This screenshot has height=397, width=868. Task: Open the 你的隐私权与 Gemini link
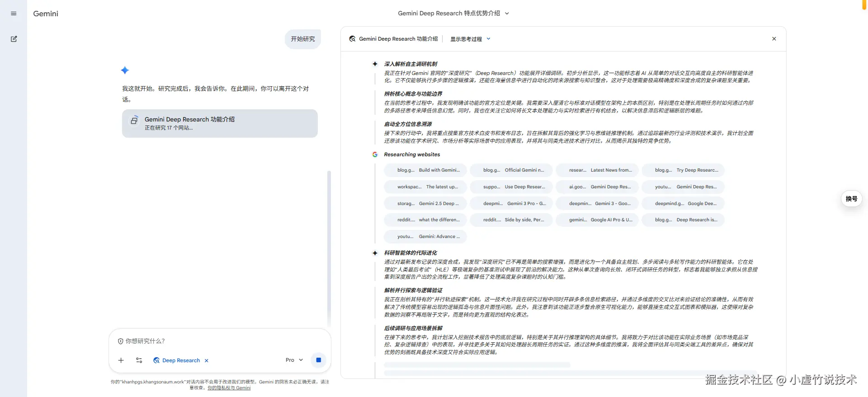tap(229, 388)
